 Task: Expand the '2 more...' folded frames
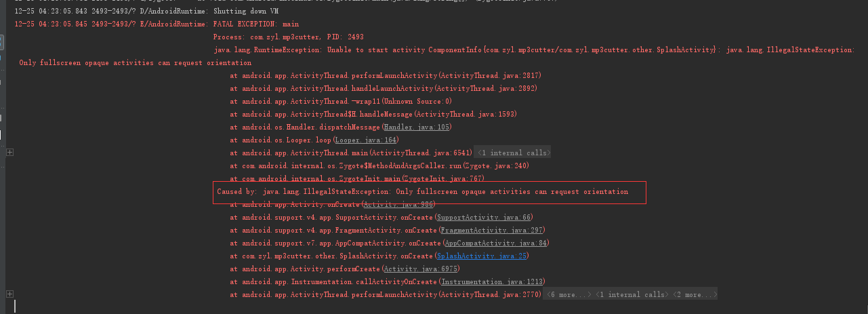coord(694,295)
